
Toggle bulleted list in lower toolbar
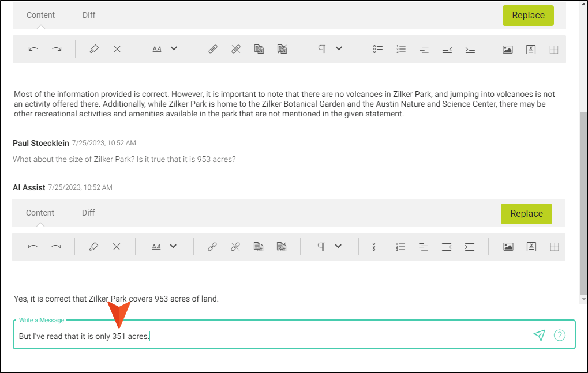point(377,247)
